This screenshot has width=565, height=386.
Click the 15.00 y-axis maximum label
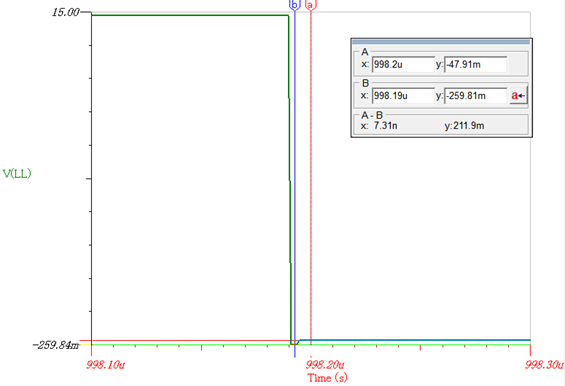(66, 12)
